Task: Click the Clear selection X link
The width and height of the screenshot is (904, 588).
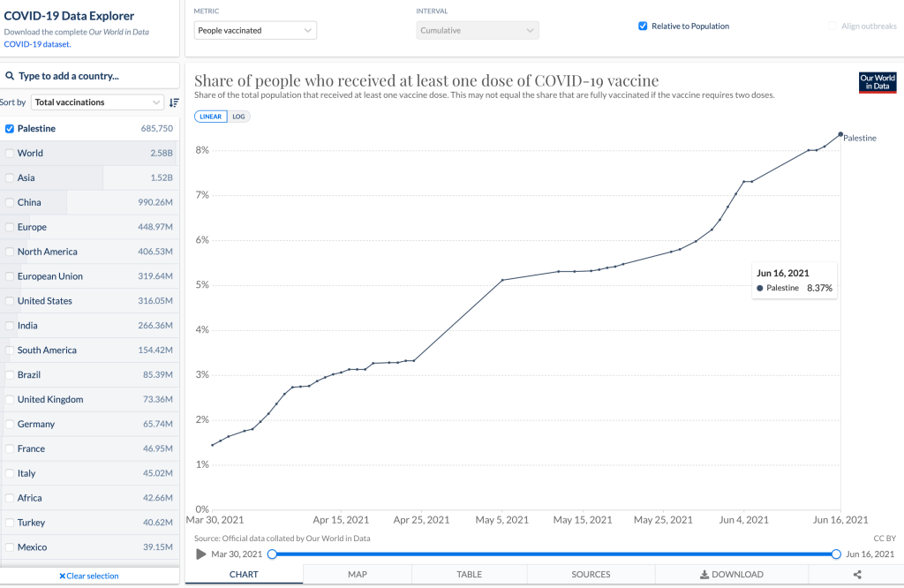Action: (89, 576)
